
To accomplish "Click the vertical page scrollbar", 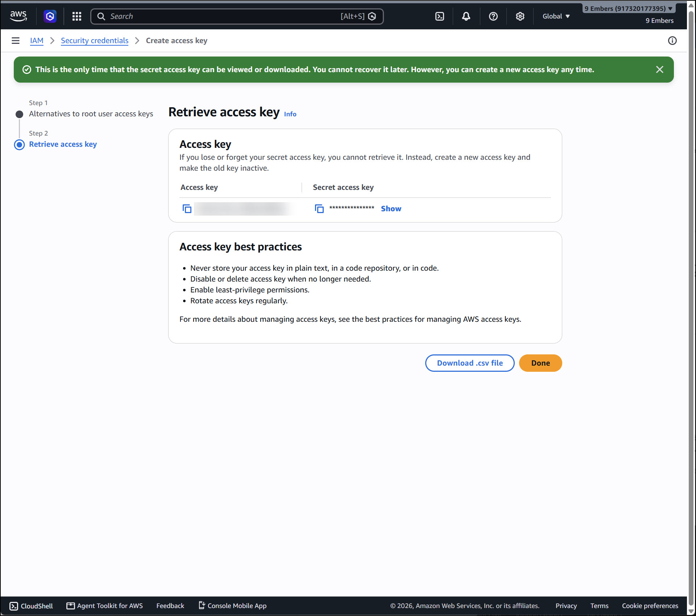I will 691,308.
